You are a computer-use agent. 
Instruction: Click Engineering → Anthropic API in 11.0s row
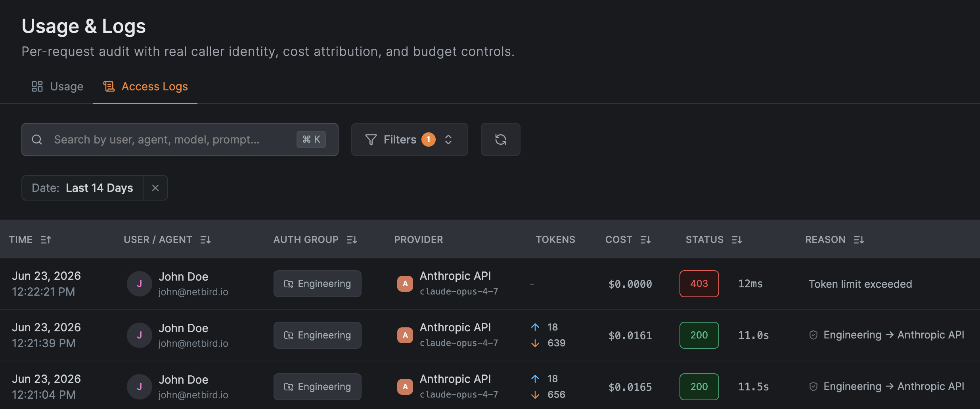click(894, 335)
